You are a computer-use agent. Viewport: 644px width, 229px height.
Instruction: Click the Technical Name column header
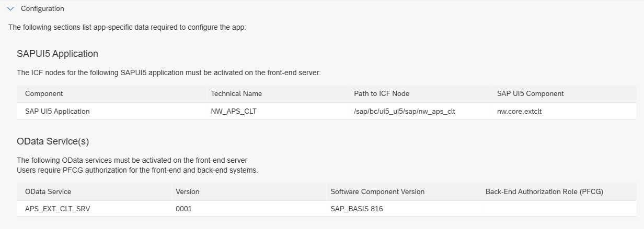(x=236, y=94)
